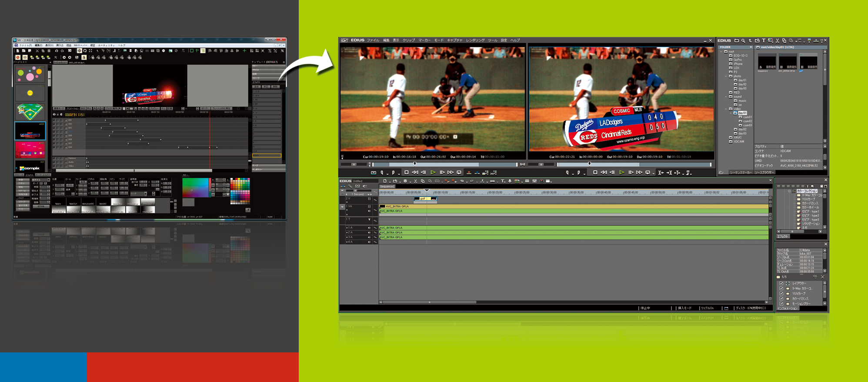868x382 pixels.
Task: Click the Fast Forward button under left preview
Action: tap(451, 173)
